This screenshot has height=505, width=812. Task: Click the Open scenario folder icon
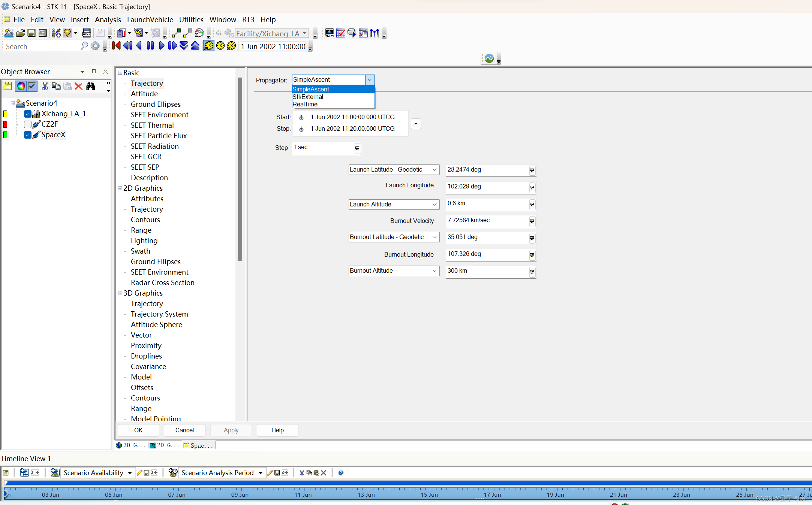(x=20, y=33)
